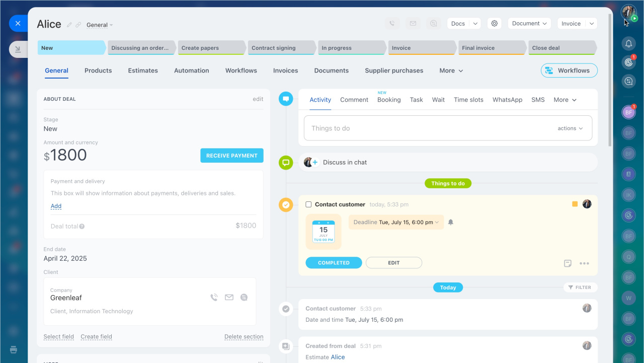Expand the Deadline date dropdown
The width and height of the screenshot is (644, 363).
[437, 223]
